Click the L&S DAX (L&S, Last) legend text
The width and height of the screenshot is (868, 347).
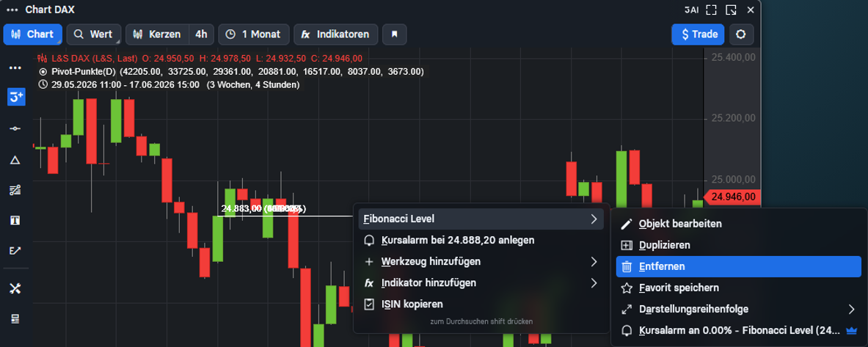tap(94, 58)
